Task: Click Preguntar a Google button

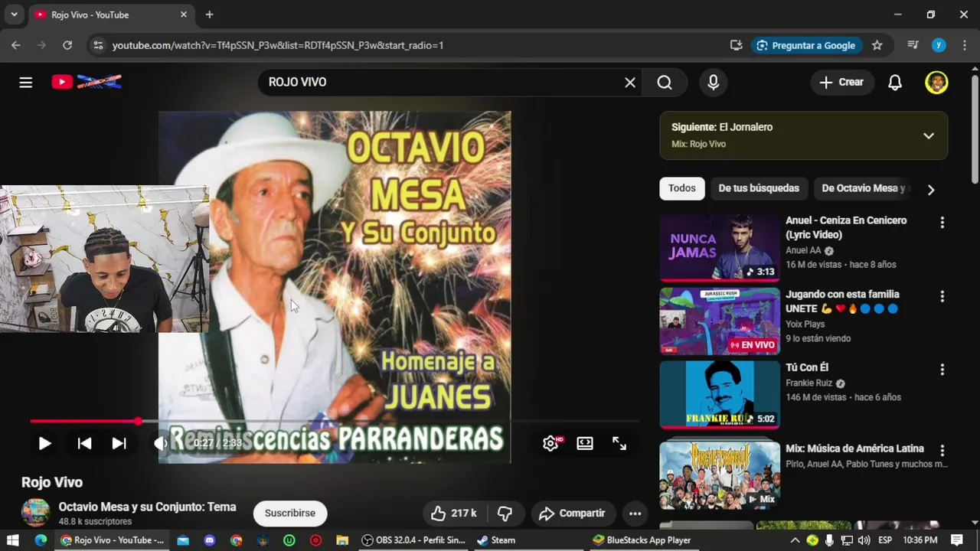Action: tap(806, 45)
